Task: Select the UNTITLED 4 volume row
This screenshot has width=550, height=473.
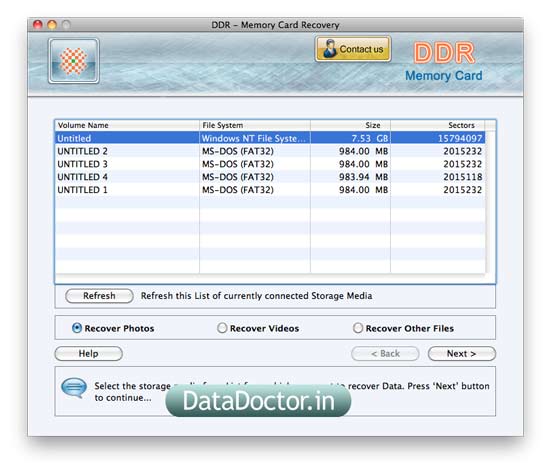Action: click(270, 177)
